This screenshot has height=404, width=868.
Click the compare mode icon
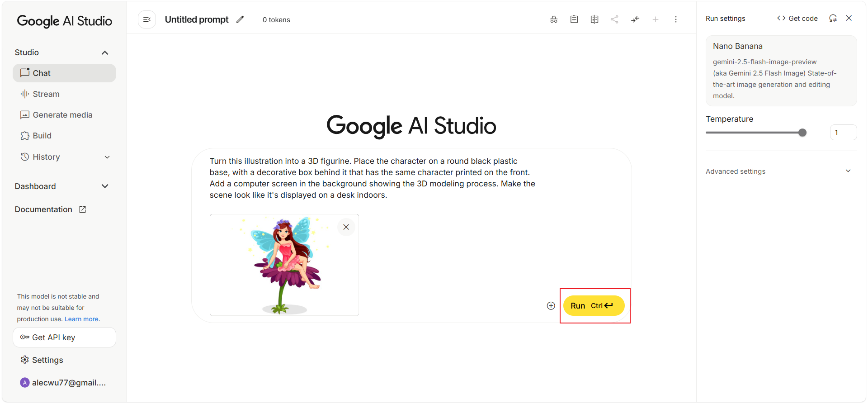coord(594,19)
